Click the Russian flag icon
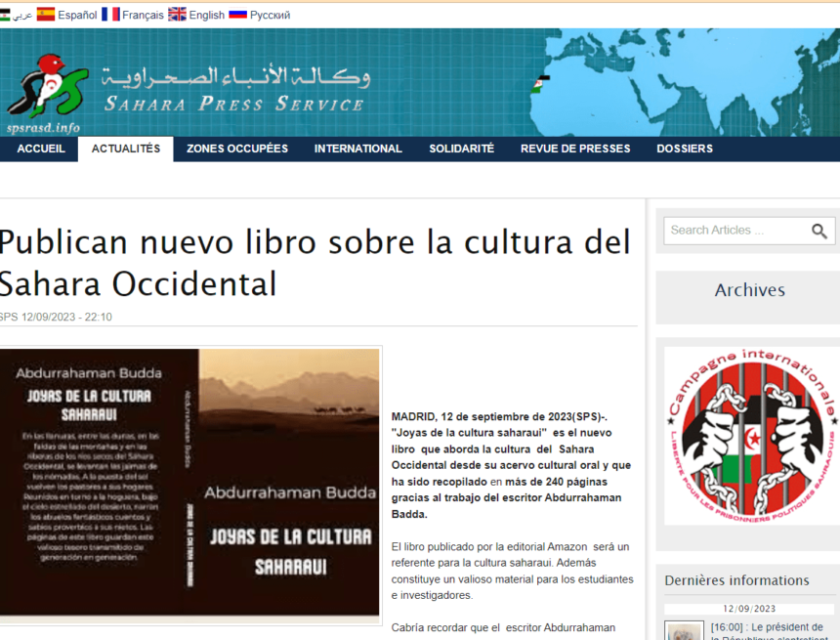This screenshot has width=840, height=640. (239, 14)
